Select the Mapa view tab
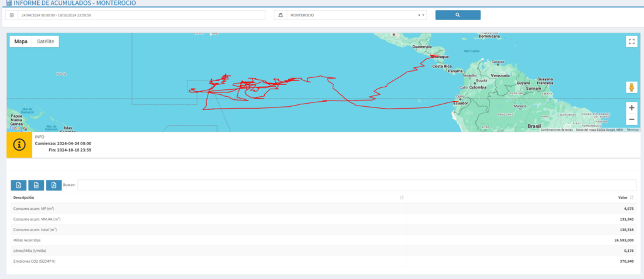644x279 pixels. pyautogui.click(x=21, y=41)
